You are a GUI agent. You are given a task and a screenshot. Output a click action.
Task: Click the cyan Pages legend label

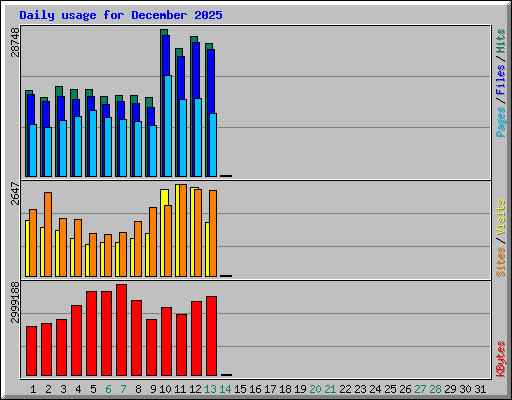click(501, 122)
